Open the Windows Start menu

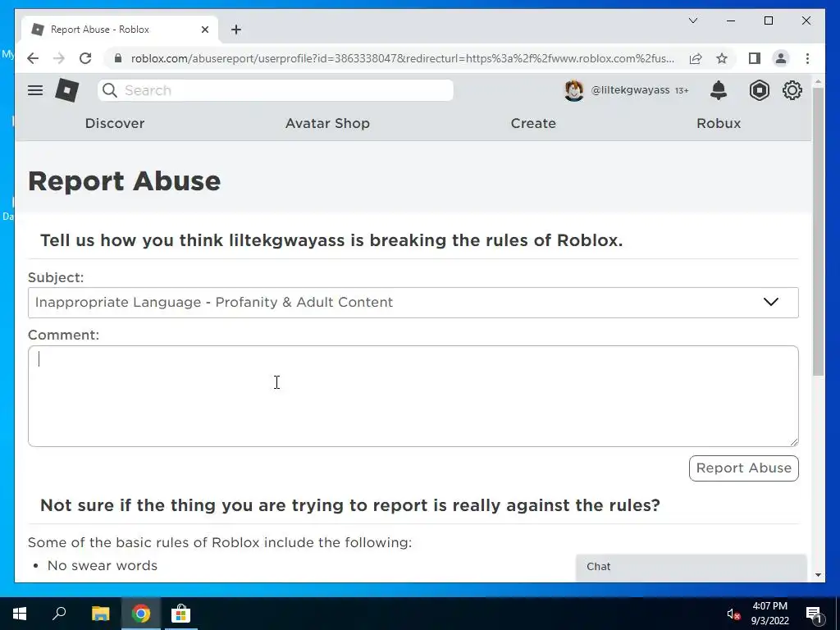pyautogui.click(x=20, y=614)
